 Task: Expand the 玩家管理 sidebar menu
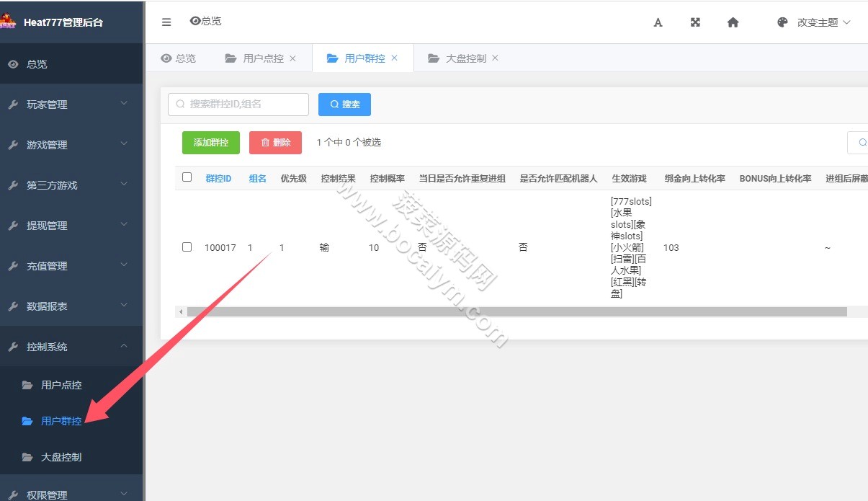pyautogui.click(x=72, y=105)
